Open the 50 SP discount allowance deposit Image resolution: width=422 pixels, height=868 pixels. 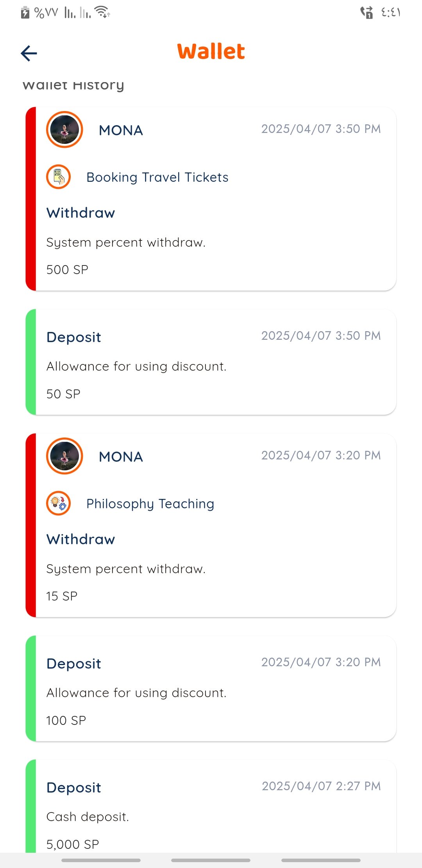tap(211, 362)
